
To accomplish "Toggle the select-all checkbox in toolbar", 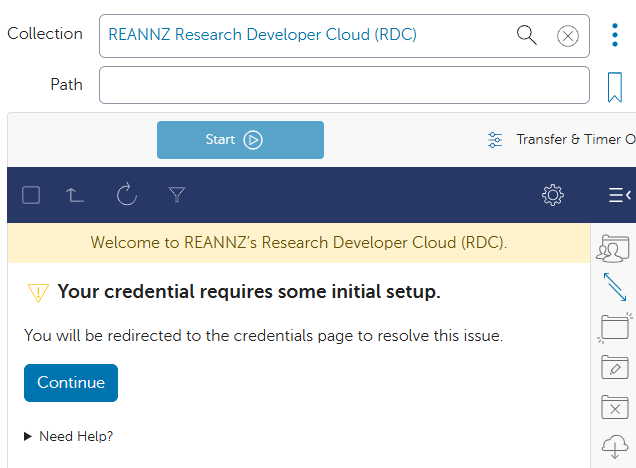I will [x=31, y=195].
